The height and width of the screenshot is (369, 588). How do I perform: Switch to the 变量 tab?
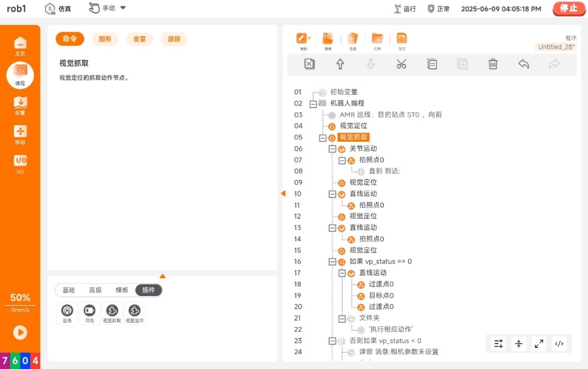click(x=140, y=39)
